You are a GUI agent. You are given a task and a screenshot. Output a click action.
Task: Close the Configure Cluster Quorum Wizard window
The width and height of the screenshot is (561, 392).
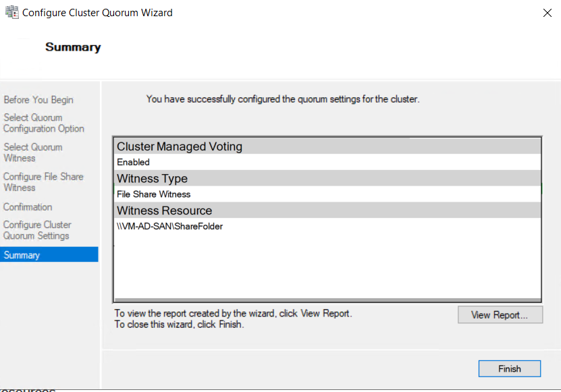coord(547,13)
